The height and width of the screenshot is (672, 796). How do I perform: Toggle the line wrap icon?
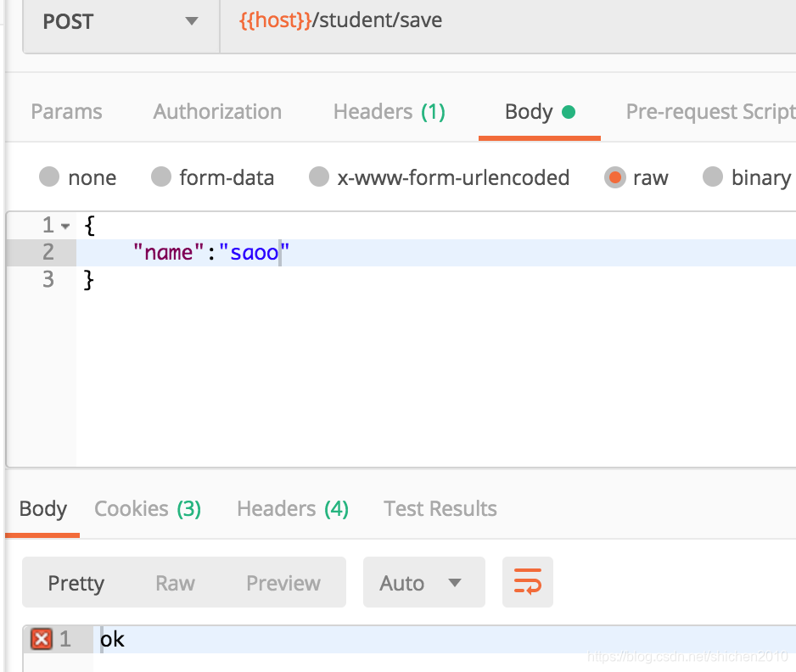pos(528,582)
